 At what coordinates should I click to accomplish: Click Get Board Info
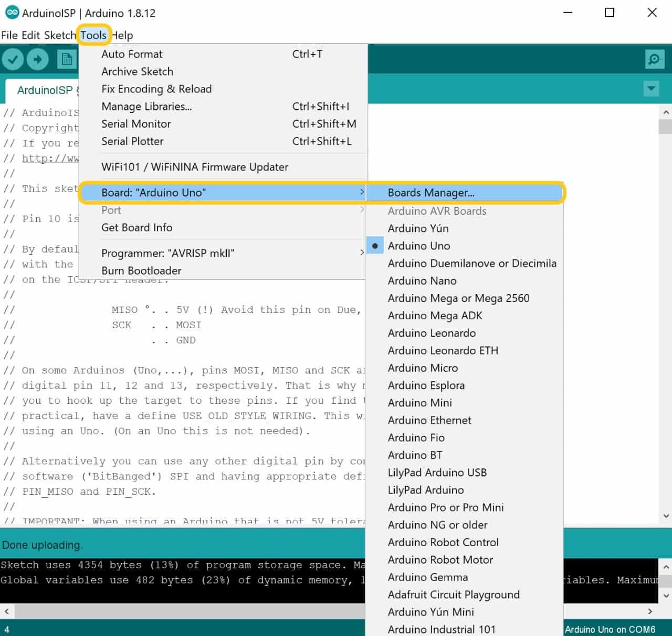(223, 227)
